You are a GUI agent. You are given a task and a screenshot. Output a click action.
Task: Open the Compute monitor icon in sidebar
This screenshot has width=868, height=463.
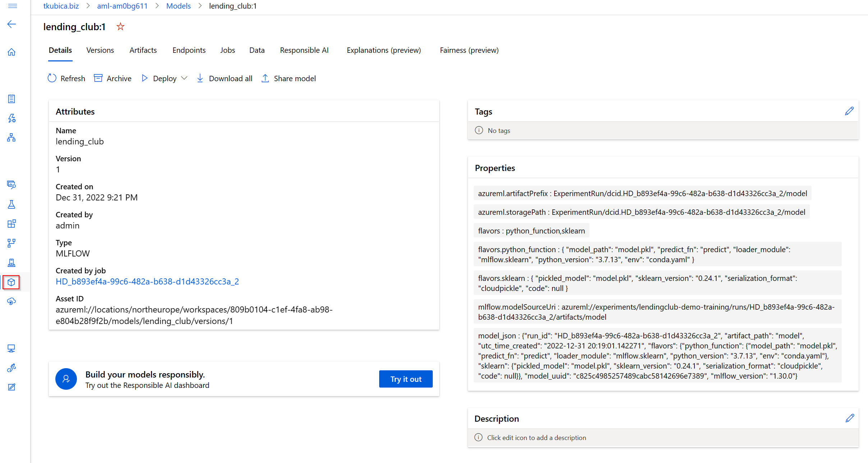(12, 348)
